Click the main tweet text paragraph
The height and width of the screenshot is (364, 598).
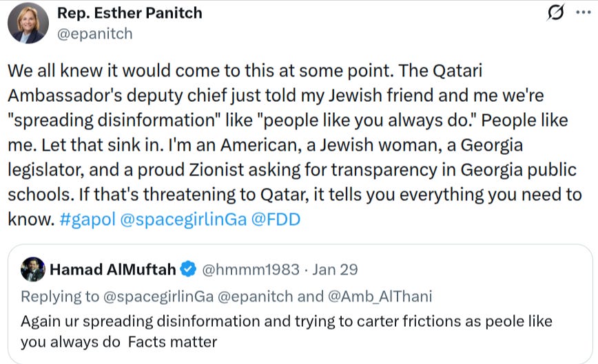[x=294, y=144]
